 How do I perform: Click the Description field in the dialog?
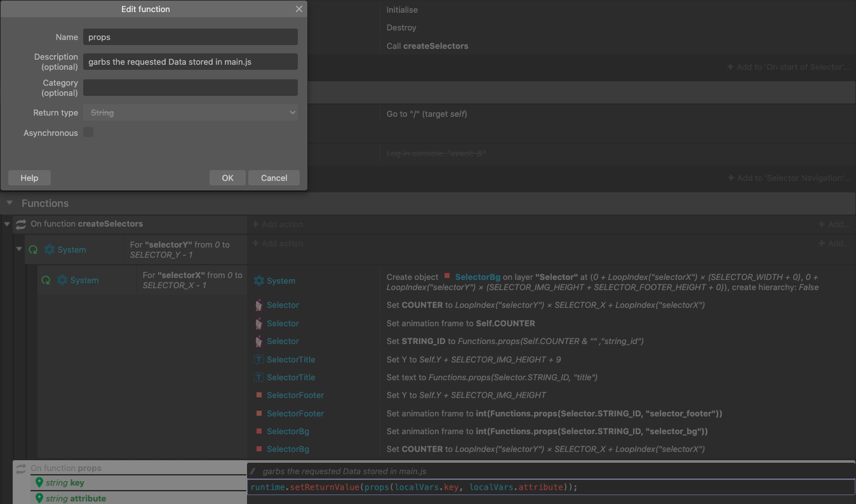(x=191, y=62)
